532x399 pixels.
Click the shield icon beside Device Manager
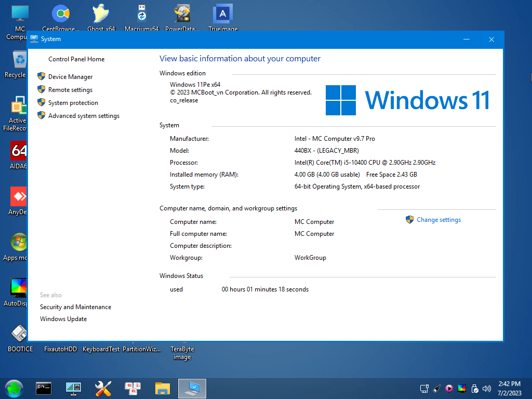(42, 76)
